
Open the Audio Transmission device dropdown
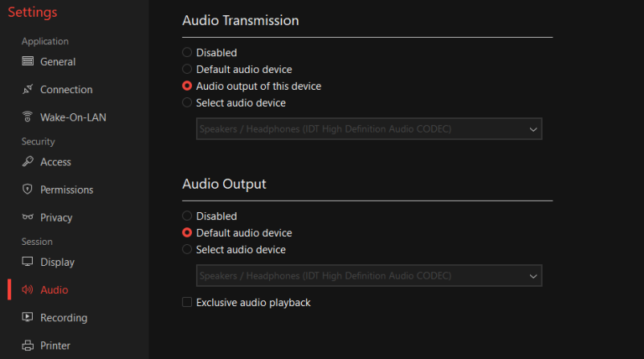click(369, 129)
